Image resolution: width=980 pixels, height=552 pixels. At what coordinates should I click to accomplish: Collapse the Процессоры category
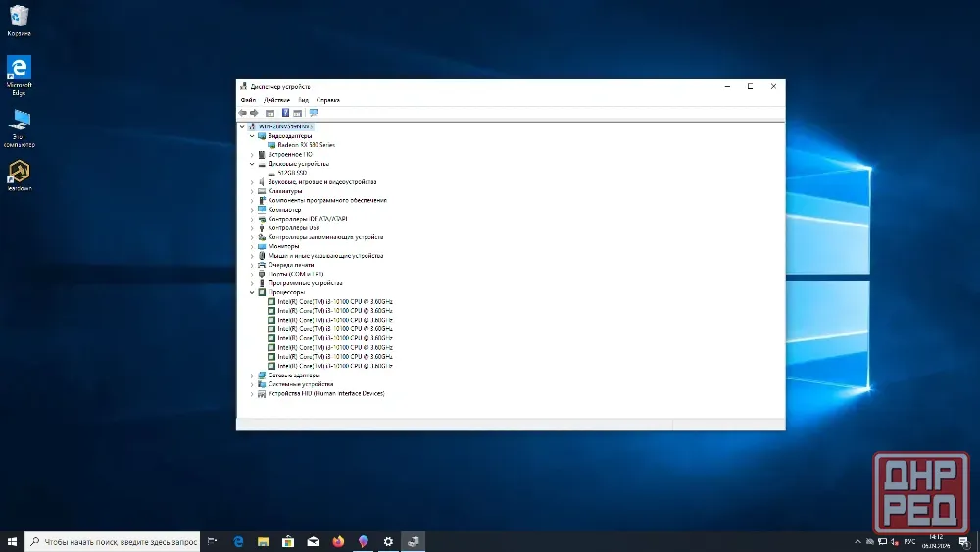252,292
